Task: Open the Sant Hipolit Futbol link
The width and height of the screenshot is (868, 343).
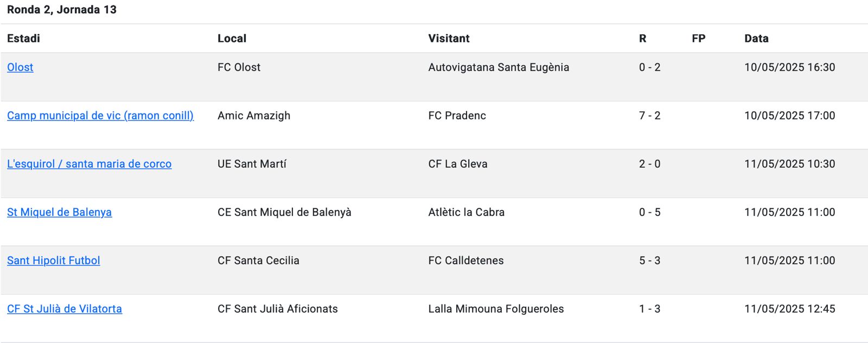Action: tap(53, 261)
